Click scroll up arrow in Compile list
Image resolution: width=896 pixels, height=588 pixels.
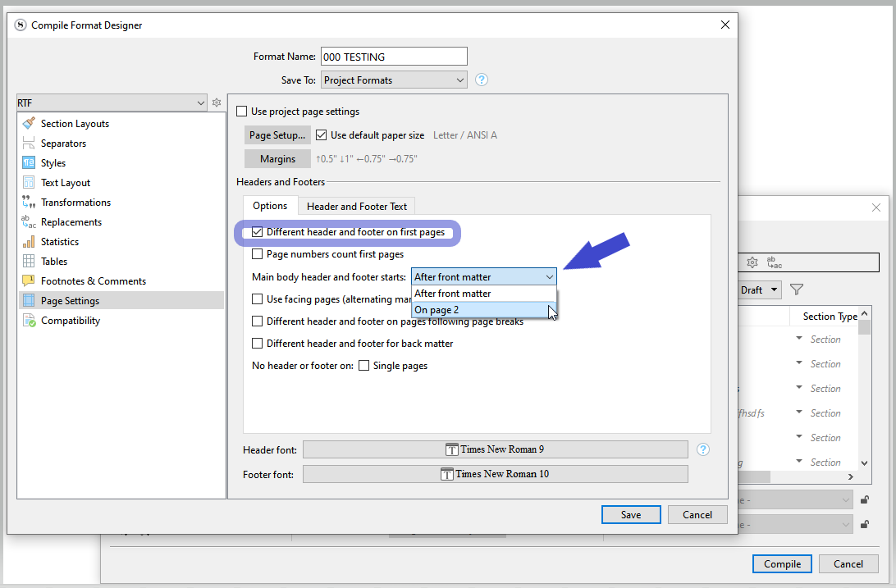[x=865, y=313]
